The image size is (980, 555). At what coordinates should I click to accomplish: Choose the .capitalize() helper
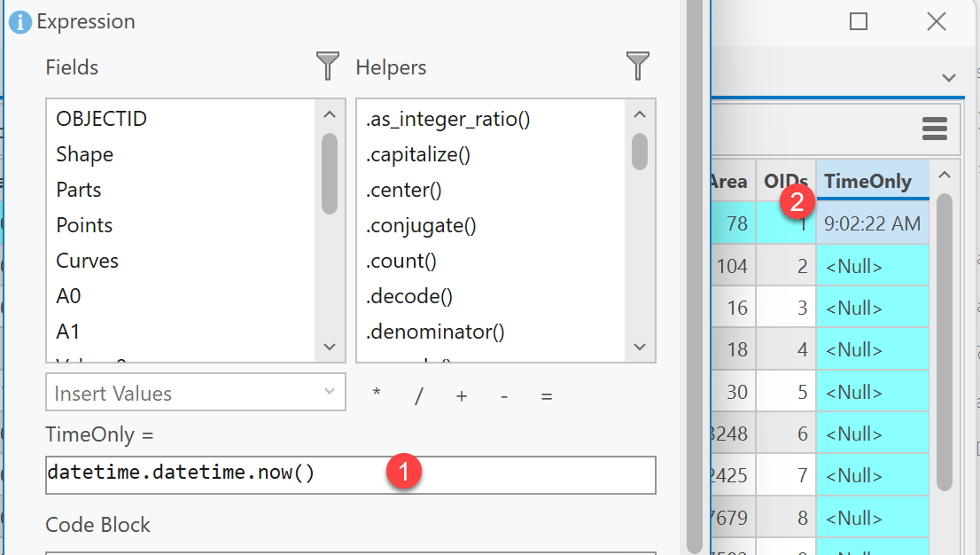pos(418,154)
